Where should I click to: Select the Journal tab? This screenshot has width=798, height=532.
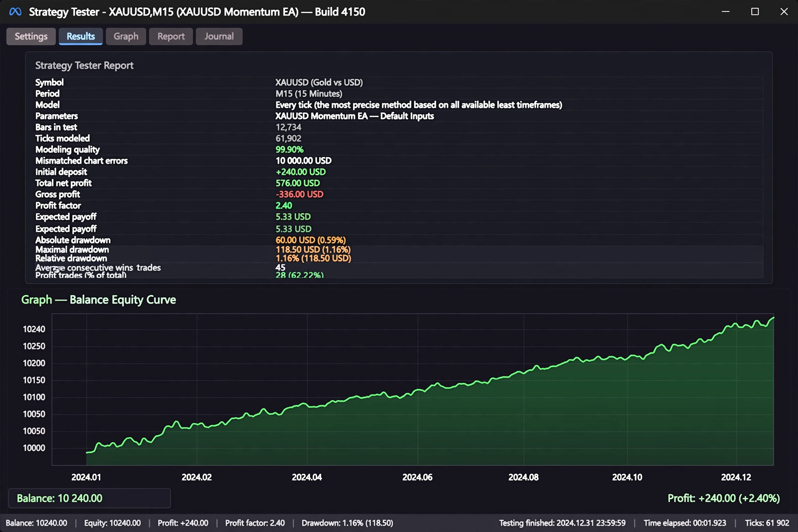tap(219, 37)
